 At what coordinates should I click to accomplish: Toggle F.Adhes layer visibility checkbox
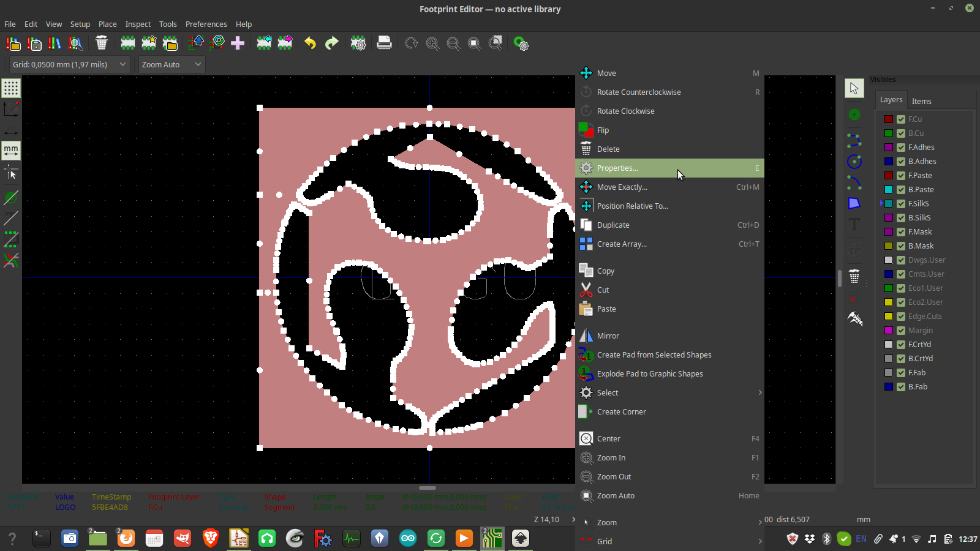click(x=901, y=148)
